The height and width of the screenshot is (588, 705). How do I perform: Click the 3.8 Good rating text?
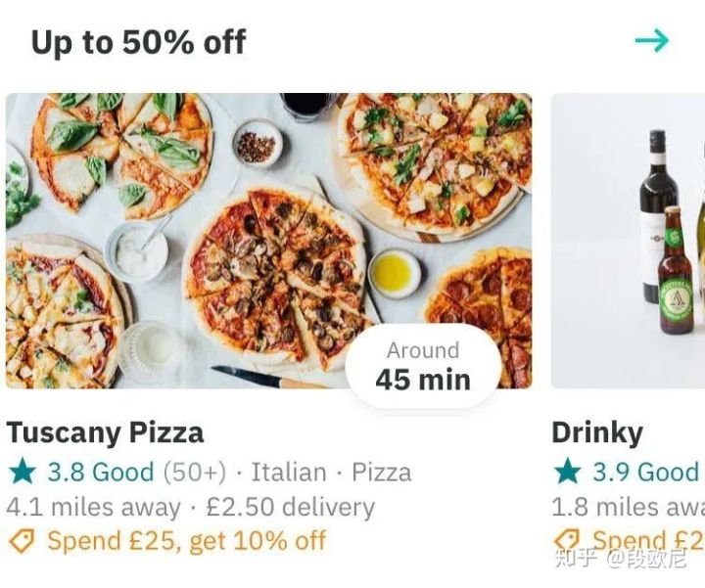[x=101, y=472]
